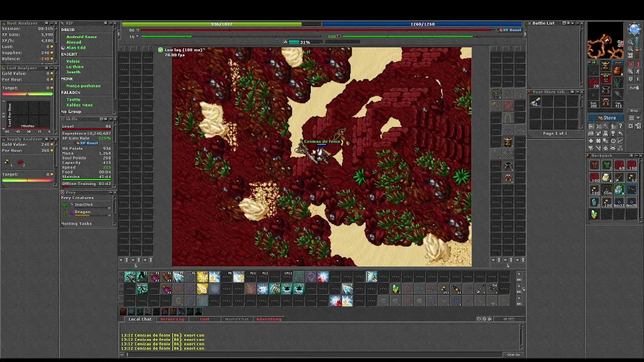Click the green rune action bar item
Viewport: 644px width, 362px height.
coord(395,289)
